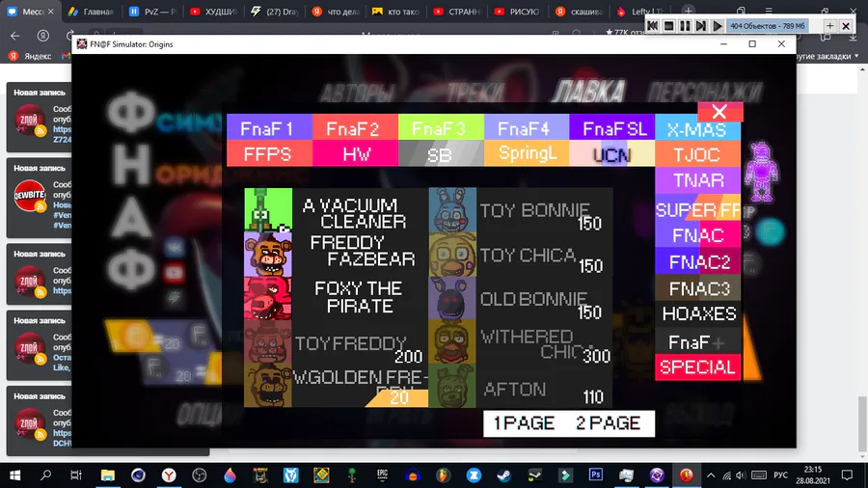The height and width of the screenshot is (488, 868).
Task: Choose the Toy Chica portrait
Action: (x=452, y=254)
